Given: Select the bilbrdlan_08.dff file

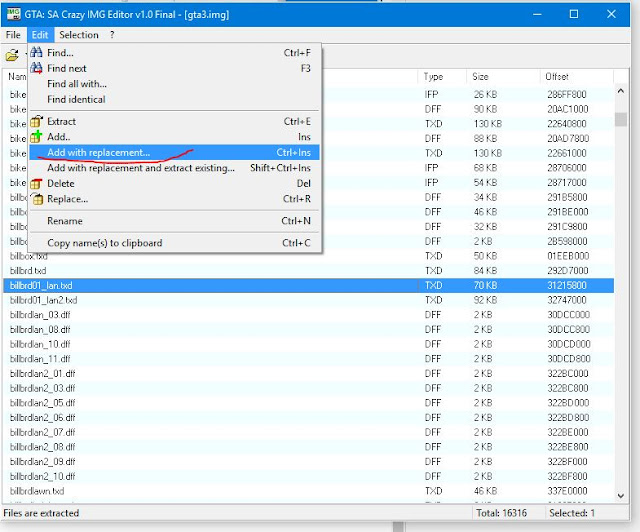Looking at the screenshot, I should 40,329.
